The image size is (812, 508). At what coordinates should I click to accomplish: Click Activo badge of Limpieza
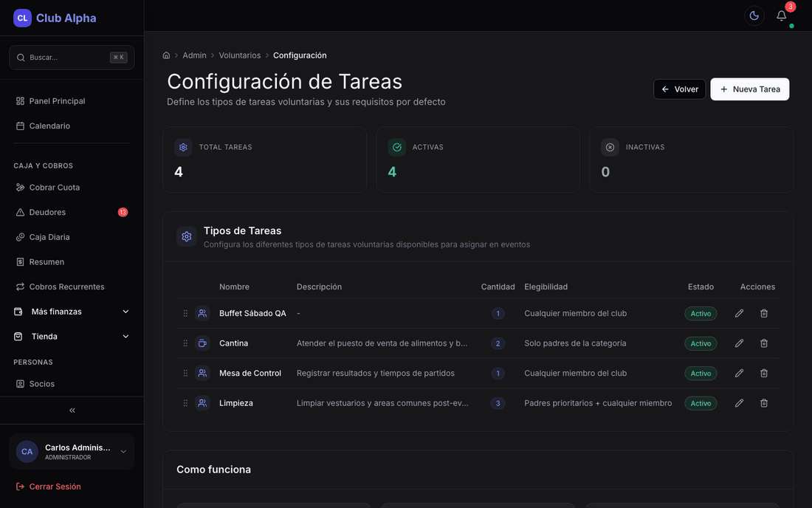click(701, 403)
